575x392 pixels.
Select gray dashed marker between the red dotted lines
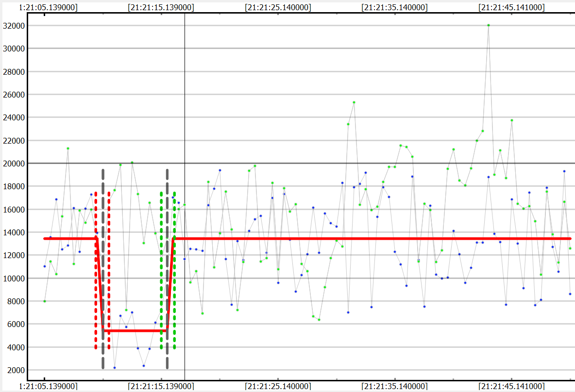[x=103, y=269]
